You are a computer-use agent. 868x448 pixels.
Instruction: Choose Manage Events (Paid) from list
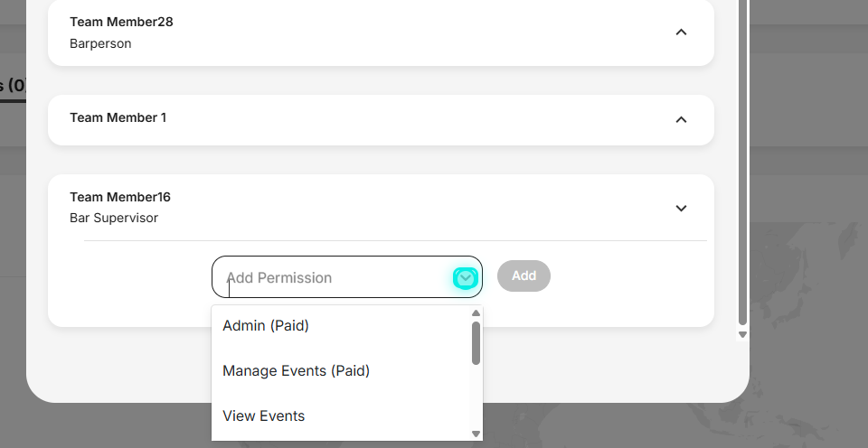pyautogui.click(x=297, y=370)
